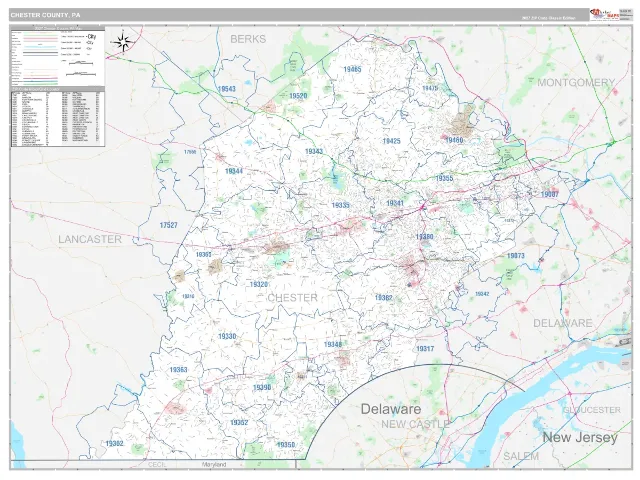Click the 'Delaware' state label
The image size is (640, 480).
pyautogui.click(x=391, y=409)
